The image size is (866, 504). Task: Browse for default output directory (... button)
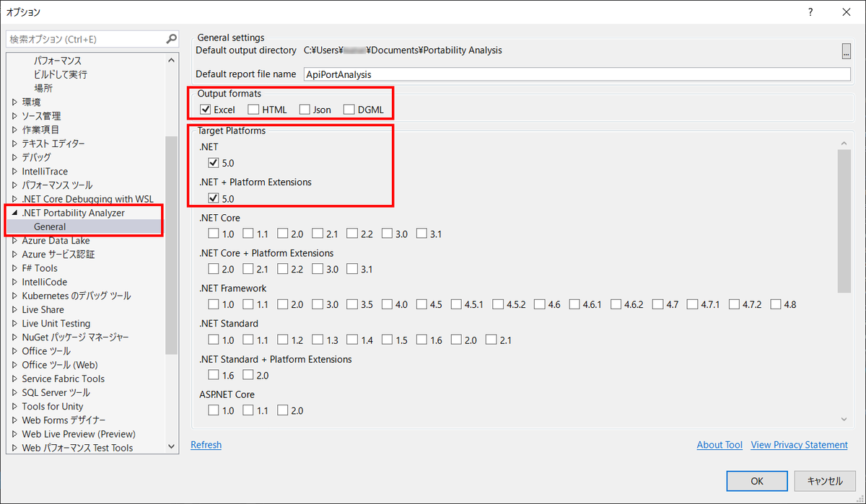click(846, 50)
